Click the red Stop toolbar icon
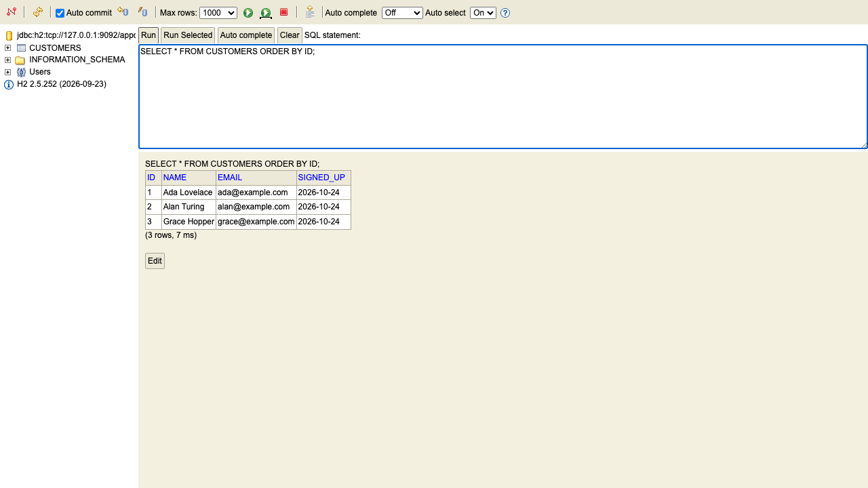The height and width of the screenshot is (488, 868). tap(284, 12)
